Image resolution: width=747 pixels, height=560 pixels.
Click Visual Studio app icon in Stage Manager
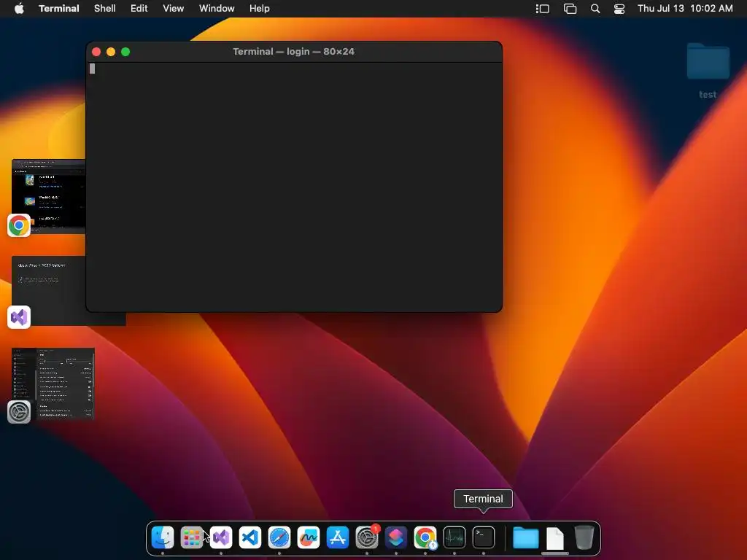pyautogui.click(x=19, y=317)
